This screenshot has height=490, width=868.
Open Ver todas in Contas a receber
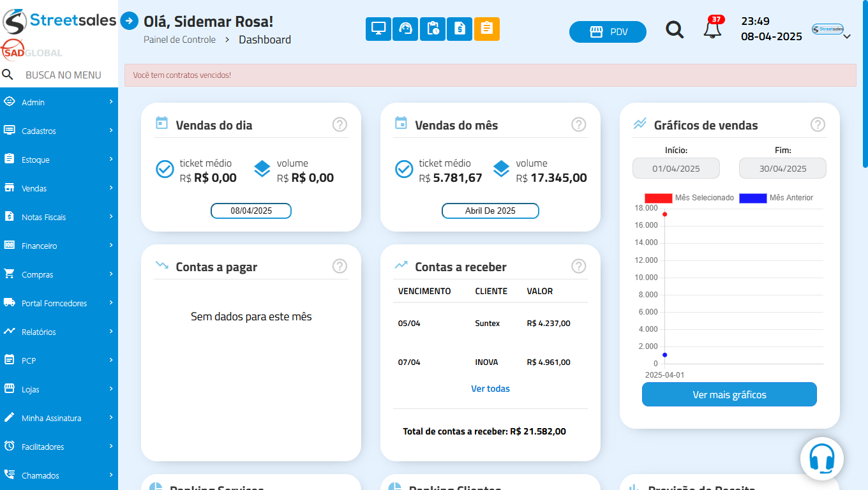490,389
